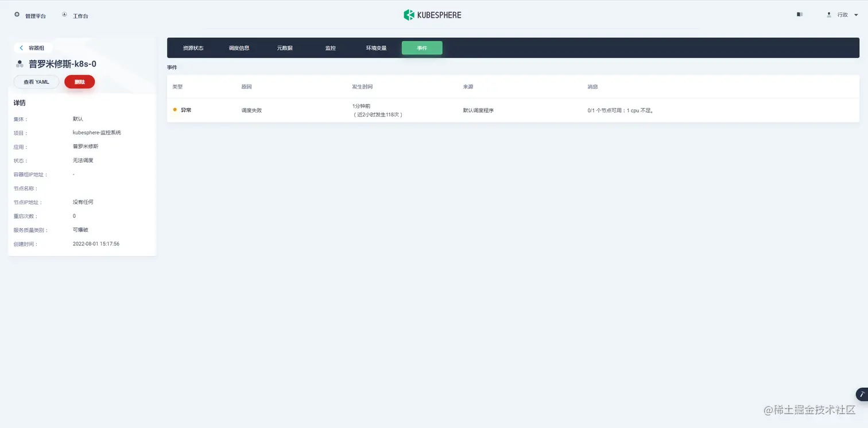The width and height of the screenshot is (868, 428).
Task: Click the 类型 column header
Action: point(177,87)
